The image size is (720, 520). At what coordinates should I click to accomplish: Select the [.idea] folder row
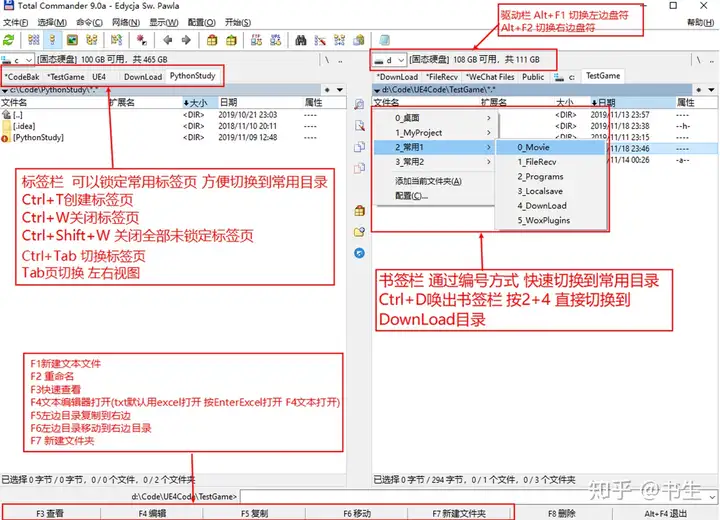tap(173, 126)
